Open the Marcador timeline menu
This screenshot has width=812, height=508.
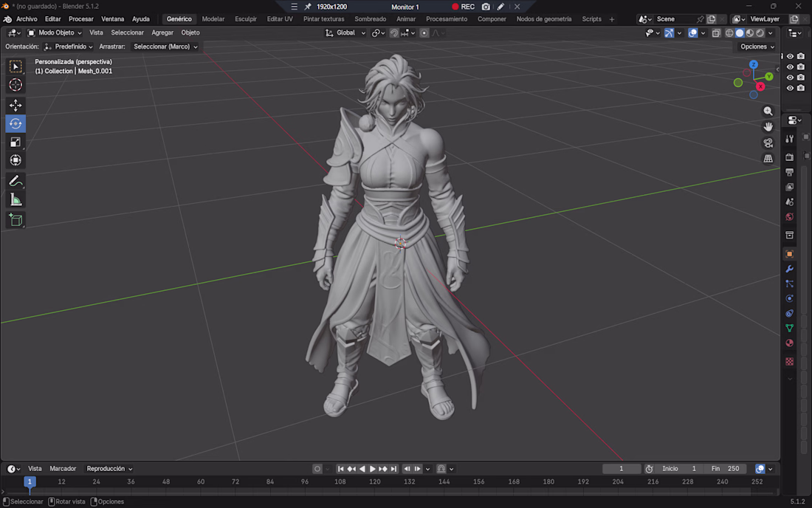(63, 469)
